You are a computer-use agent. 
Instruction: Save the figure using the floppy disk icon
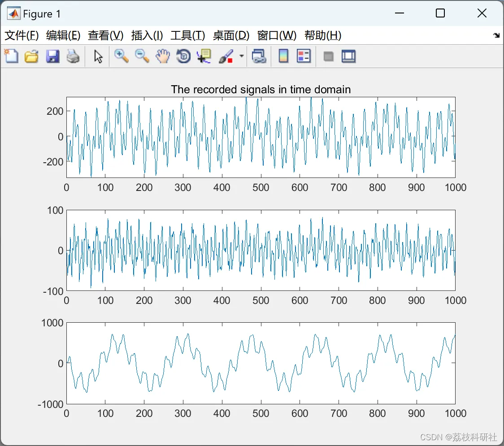(52, 56)
